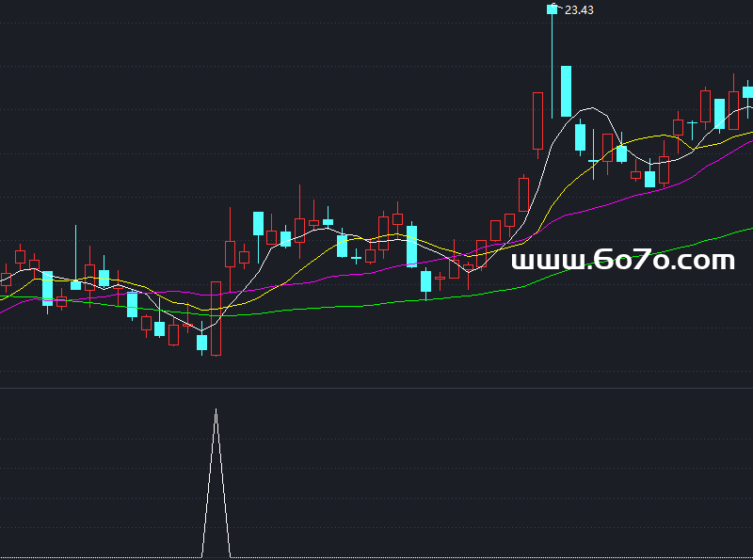The height and width of the screenshot is (560, 753).
Task: Click the rising left slope of the indicator spike
Action: [209, 485]
